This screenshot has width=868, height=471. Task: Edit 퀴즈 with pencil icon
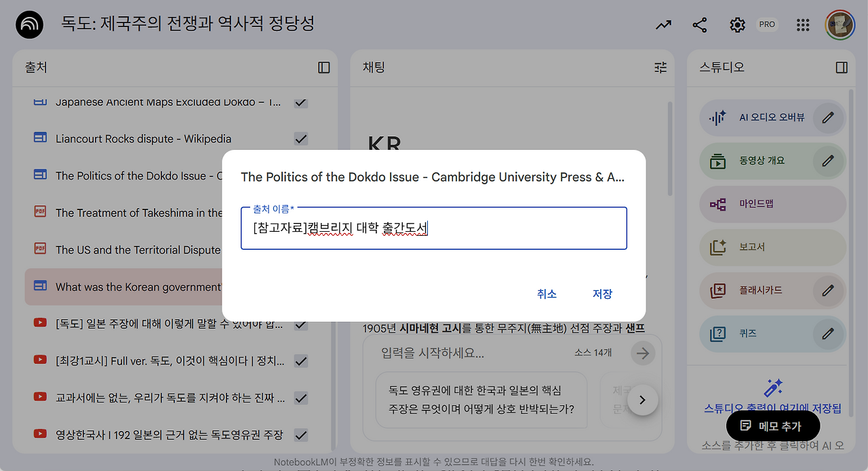pos(828,333)
